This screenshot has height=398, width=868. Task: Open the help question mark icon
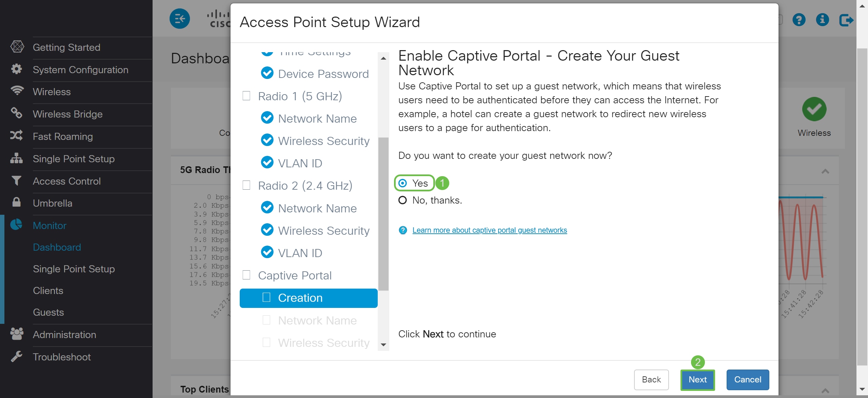[799, 20]
